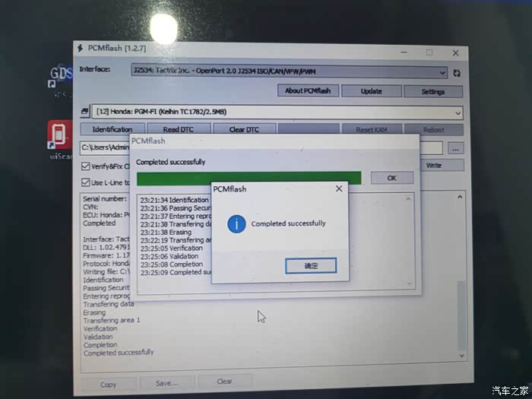Viewport: 532px width, 399px height.
Task: Open the Interface J2534 dropdown
Action: [289, 71]
